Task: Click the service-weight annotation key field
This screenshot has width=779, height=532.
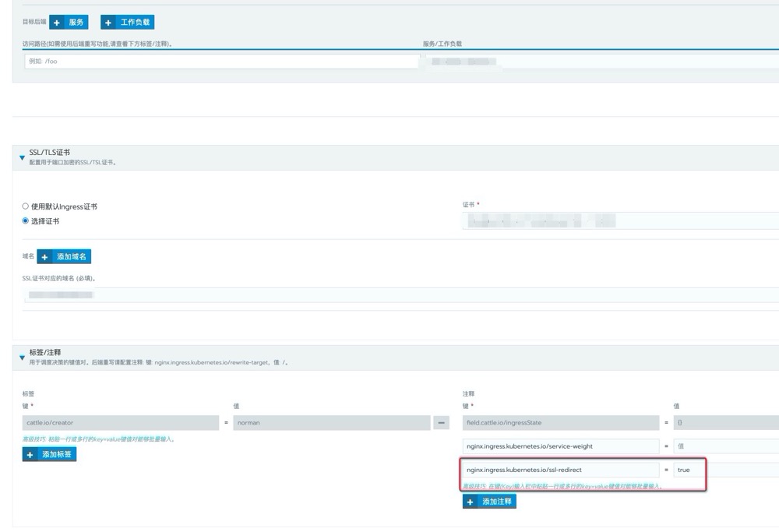Action: (x=560, y=446)
